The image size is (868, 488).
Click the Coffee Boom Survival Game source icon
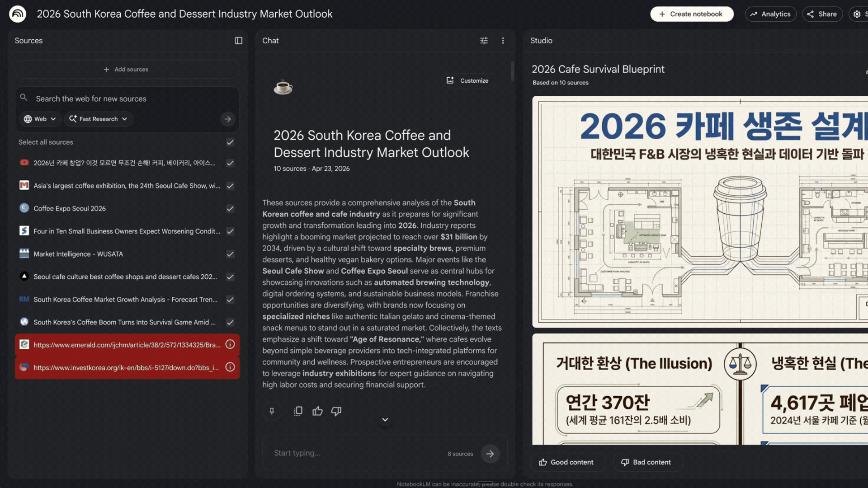coord(24,322)
